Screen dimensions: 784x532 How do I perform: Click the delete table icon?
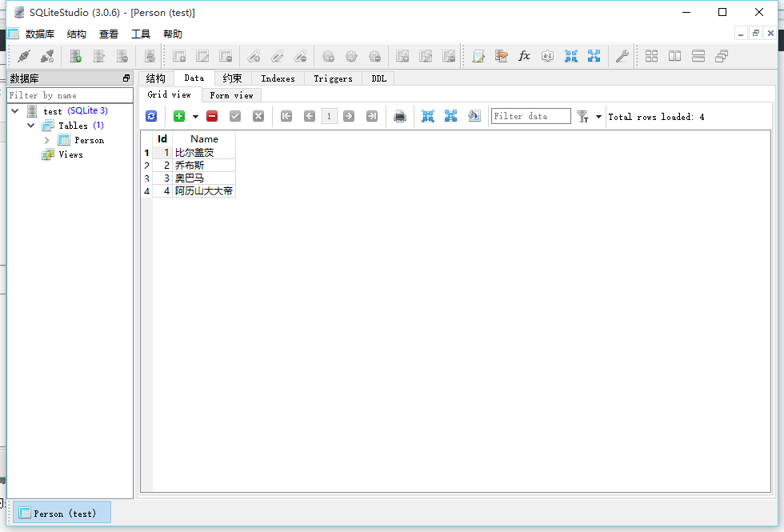226,56
